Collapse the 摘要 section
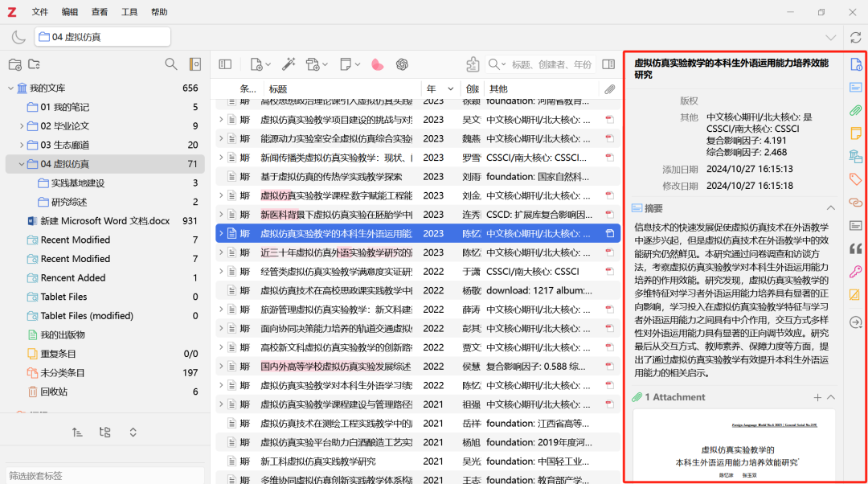 tap(831, 208)
